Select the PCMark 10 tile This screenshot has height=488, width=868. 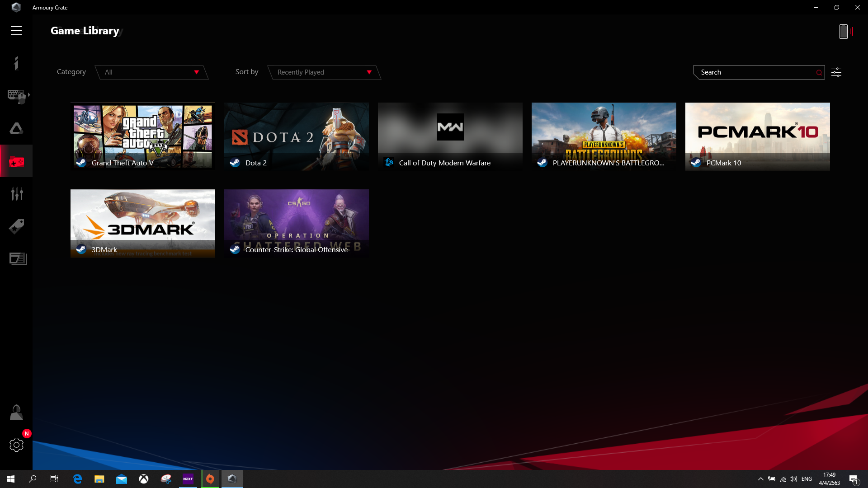(758, 137)
